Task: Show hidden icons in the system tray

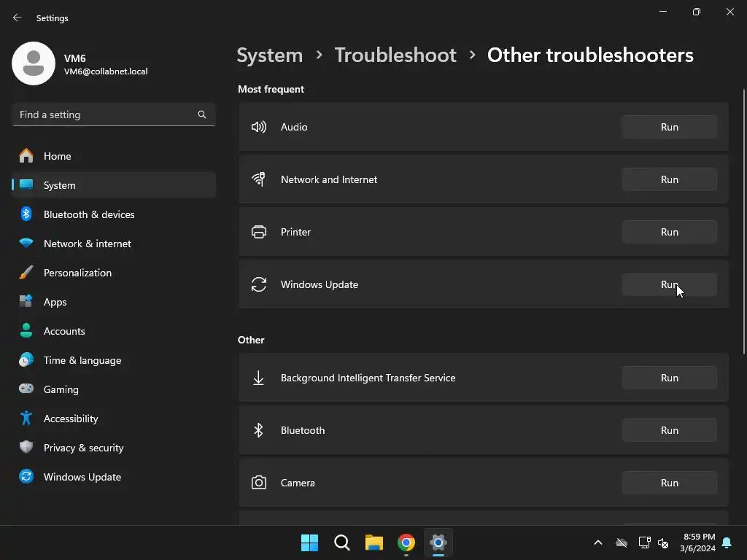Action: click(598, 542)
